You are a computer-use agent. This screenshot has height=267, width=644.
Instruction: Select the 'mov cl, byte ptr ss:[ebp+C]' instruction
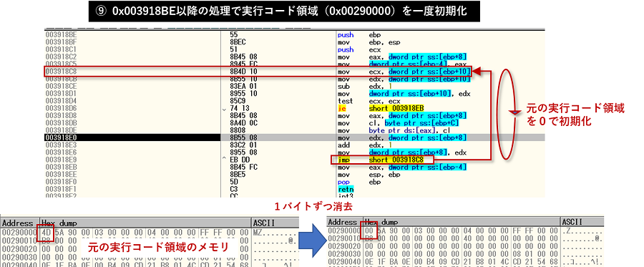pos(398,123)
